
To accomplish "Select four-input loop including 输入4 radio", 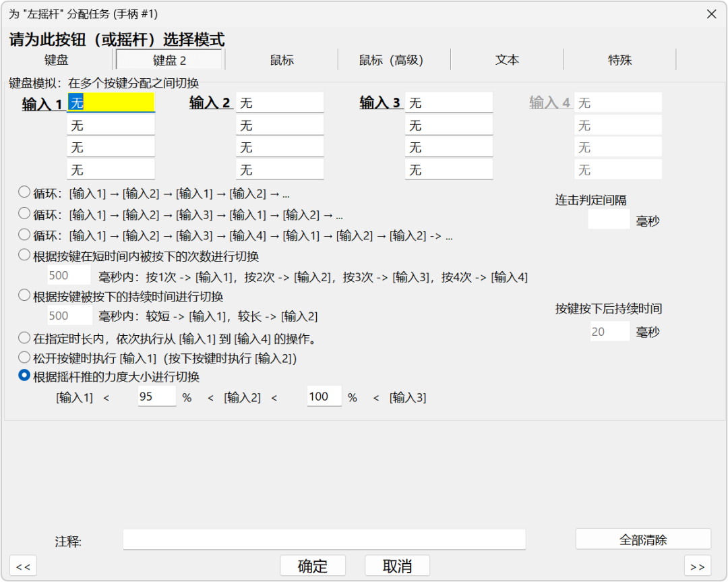I will (x=24, y=234).
